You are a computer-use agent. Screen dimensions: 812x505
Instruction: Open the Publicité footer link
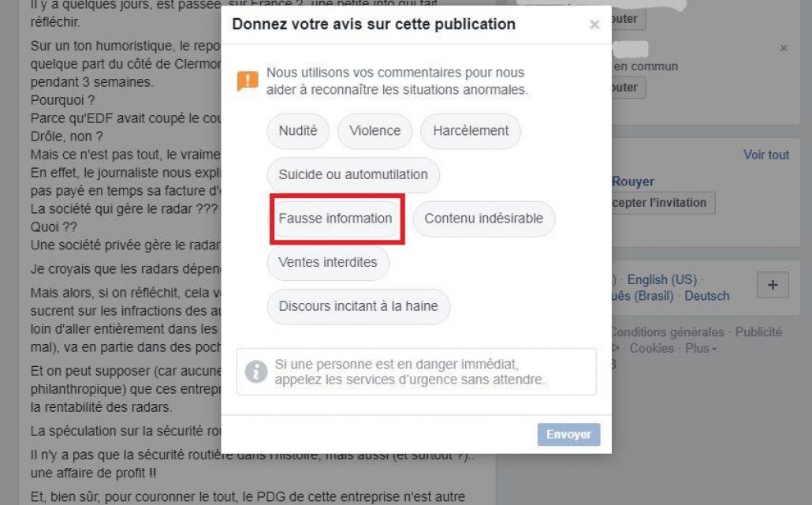(x=758, y=332)
